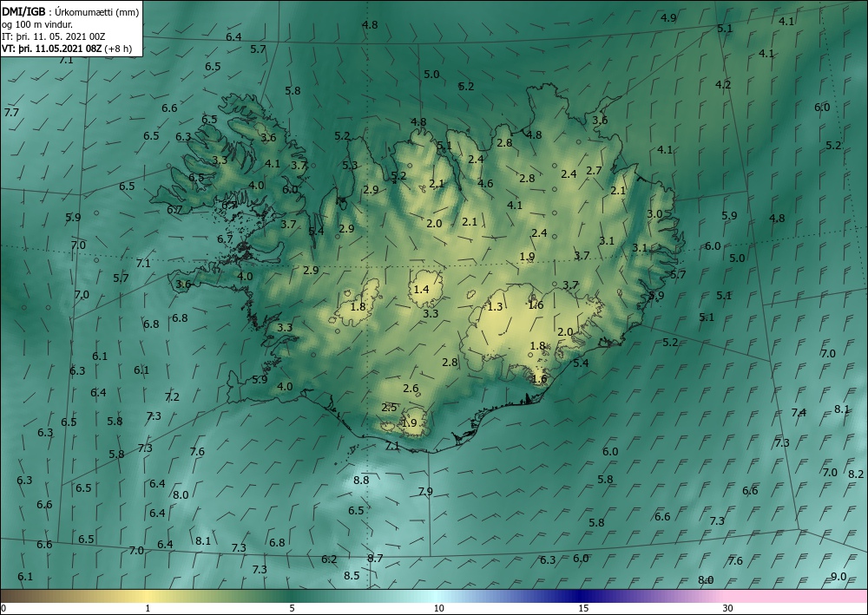Select the initial time 'IT: þri. 11. 05. 2021 00Z'
Image resolution: width=868 pixels, height=615 pixels.
[53, 36]
